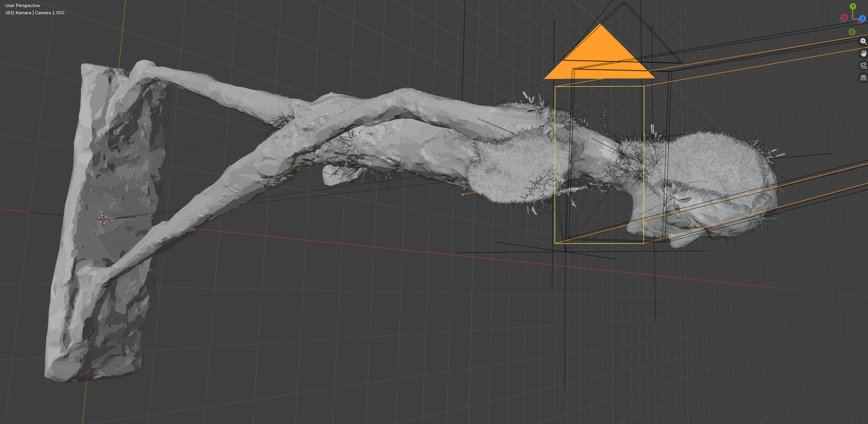This screenshot has width=868, height=424.
Task: Click the zoom magnifier viewport button
Action: click(x=863, y=41)
